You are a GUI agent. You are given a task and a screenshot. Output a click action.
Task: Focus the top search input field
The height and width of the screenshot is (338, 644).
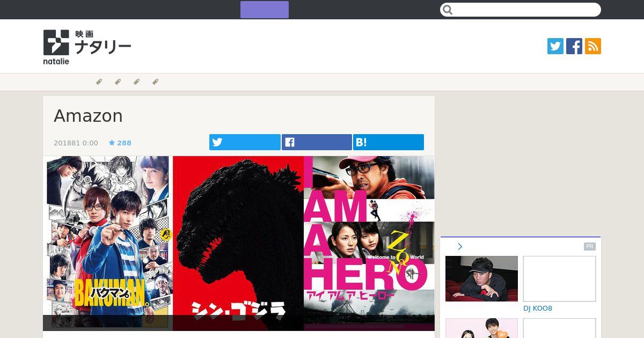pyautogui.click(x=521, y=10)
